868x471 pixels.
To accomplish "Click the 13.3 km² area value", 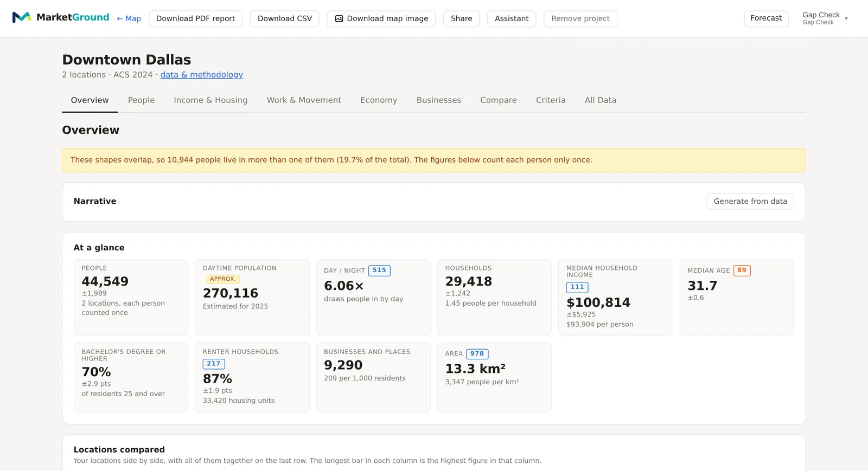I will (x=475, y=369).
